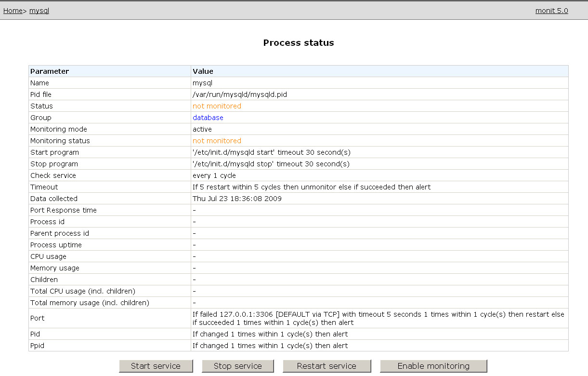Screen dimensions: 588x376
Task: Click the Monitoring status 'not monitored' value
Action: point(217,141)
